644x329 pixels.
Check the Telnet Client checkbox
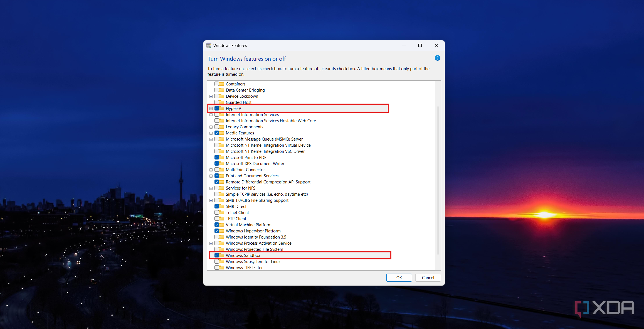click(x=216, y=212)
